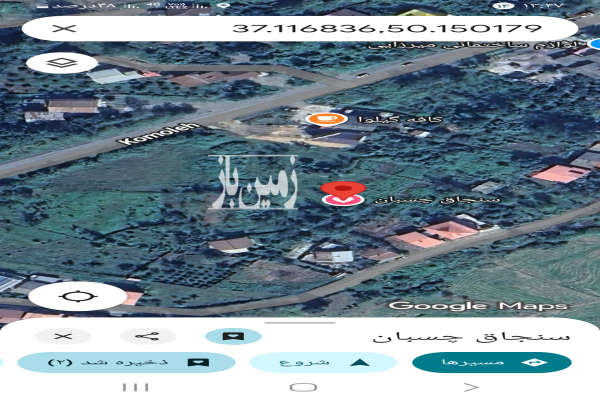Center map on my current location
The height and width of the screenshot is (400, 600).
[69, 296]
